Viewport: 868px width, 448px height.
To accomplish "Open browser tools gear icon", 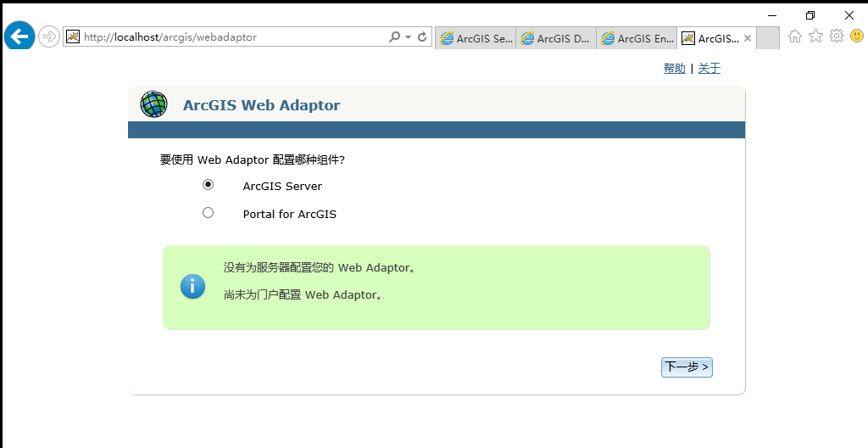I will click(837, 36).
